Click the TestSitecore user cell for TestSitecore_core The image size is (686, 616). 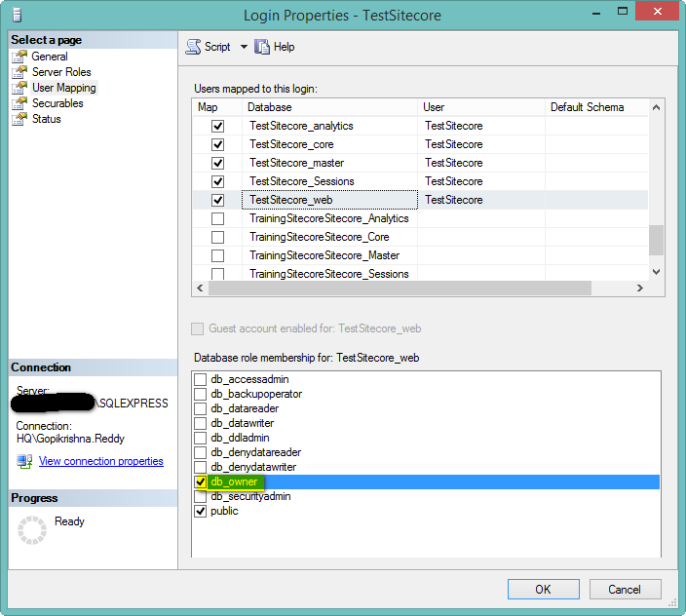(x=481, y=144)
